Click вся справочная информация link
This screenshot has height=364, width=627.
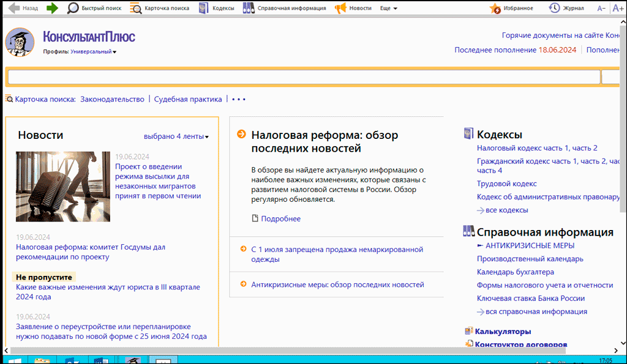pos(536,311)
